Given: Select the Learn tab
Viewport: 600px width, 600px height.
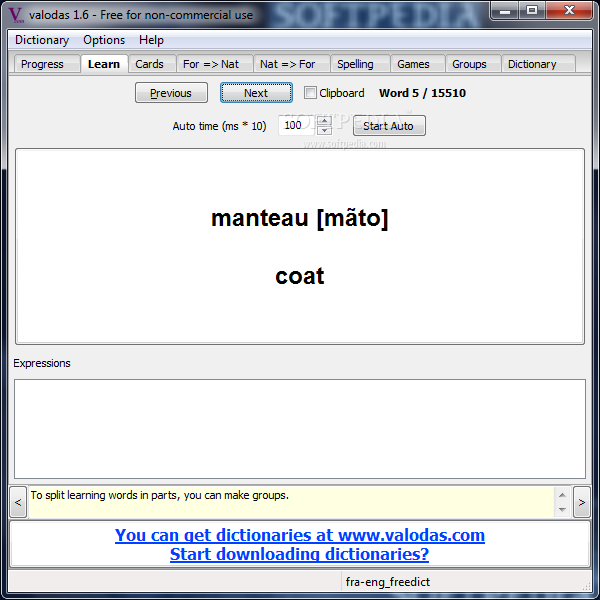Looking at the screenshot, I should pyautogui.click(x=104, y=64).
